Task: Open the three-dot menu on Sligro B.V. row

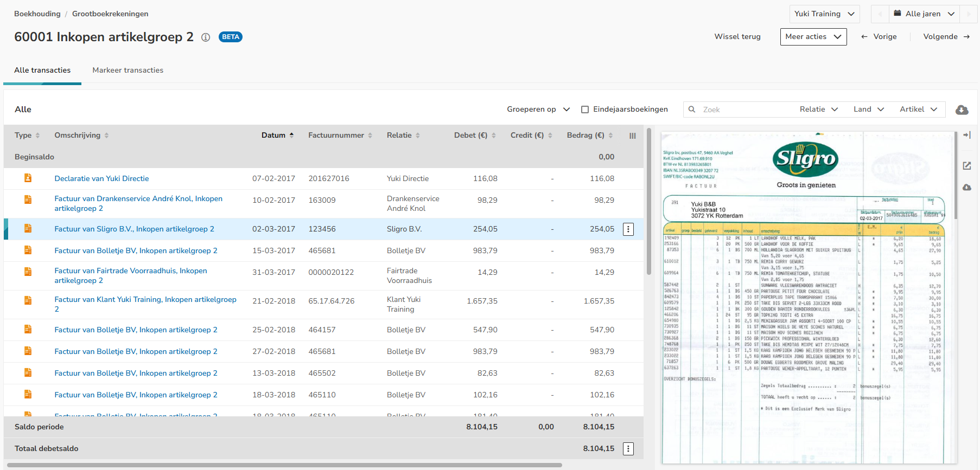Action: (628, 229)
